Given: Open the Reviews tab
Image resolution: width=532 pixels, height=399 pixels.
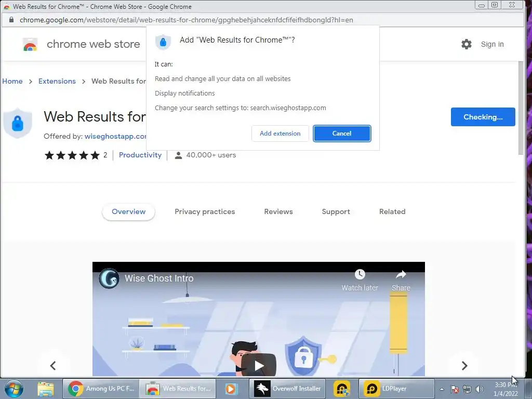Looking at the screenshot, I should click(x=278, y=211).
